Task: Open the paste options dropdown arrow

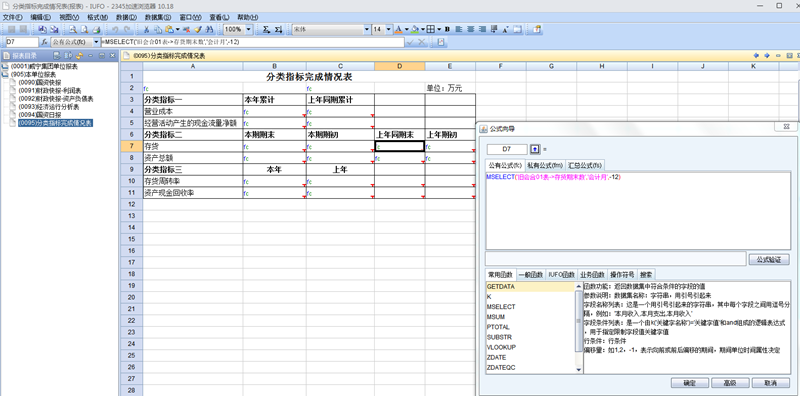Action: [178, 30]
